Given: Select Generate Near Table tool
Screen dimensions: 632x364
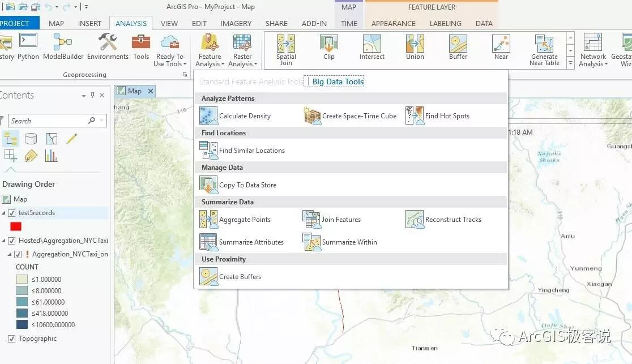Looking at the screenshot, I should click(x=544, y=50).
